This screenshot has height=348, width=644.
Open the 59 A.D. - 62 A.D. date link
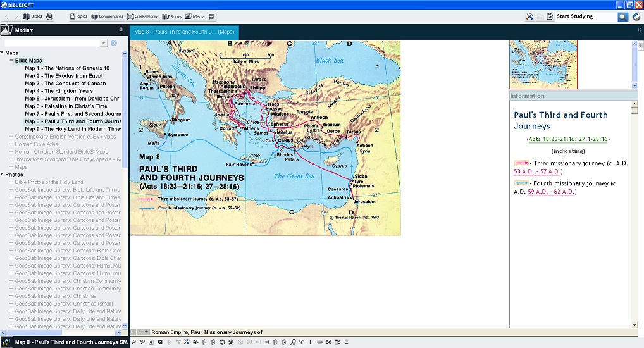[551, 192]
